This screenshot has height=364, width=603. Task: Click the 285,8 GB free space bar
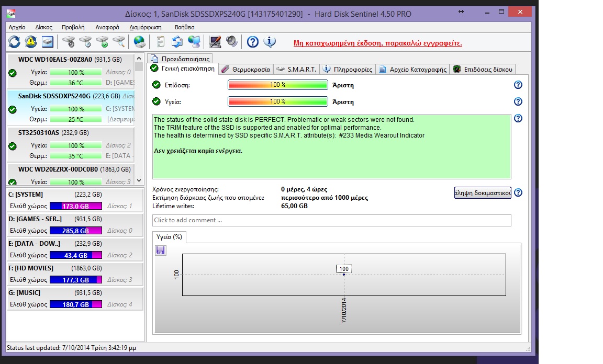click(x=76, y=231)
